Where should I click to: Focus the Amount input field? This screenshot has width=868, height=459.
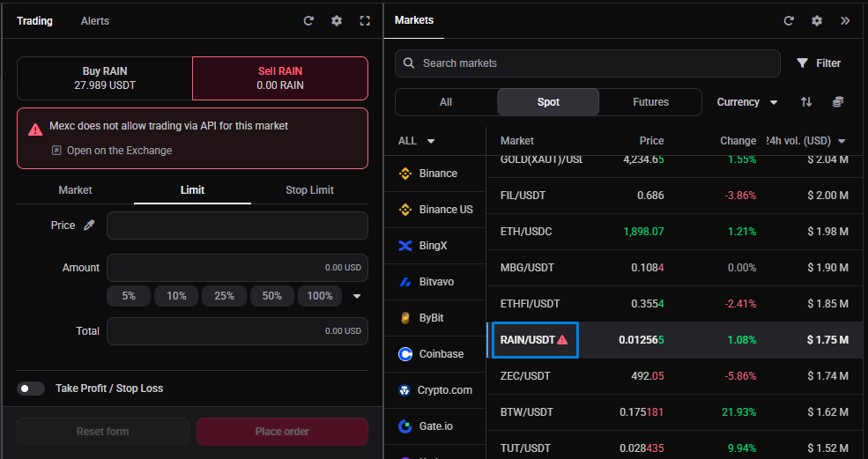point(237,268)
